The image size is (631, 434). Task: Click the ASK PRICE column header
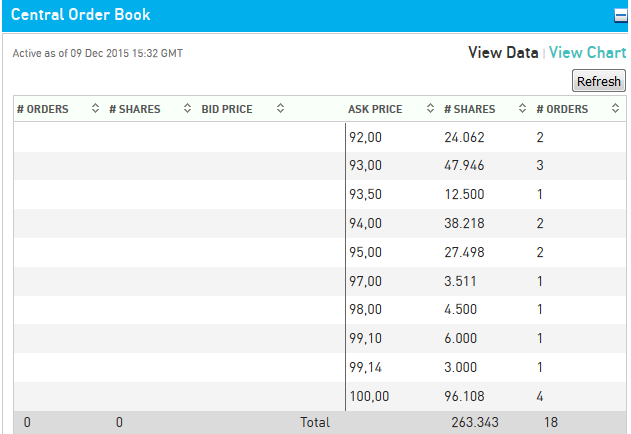375,109
